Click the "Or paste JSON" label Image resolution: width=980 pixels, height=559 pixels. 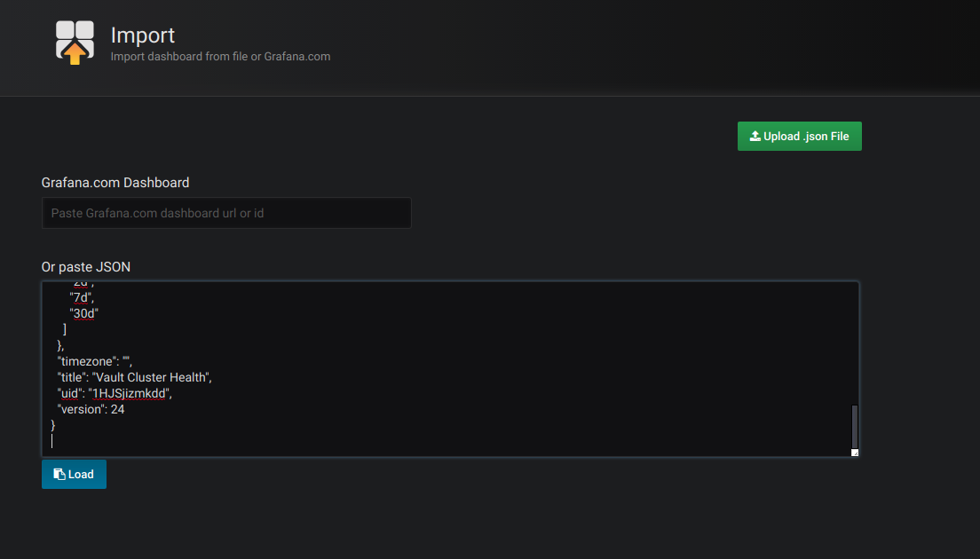85,266
